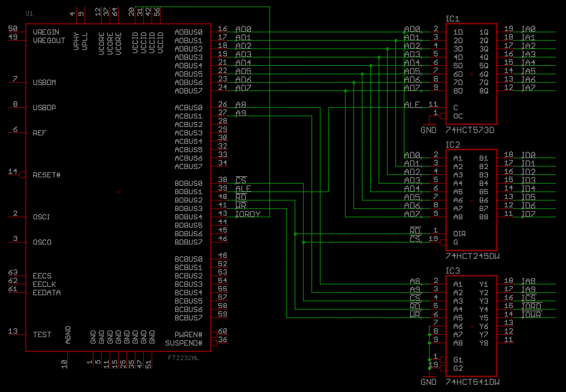Select the ACBUS1 pin label
Viewport: 566px width, 392px height.
pyautogui.click(x=189, y=116)
